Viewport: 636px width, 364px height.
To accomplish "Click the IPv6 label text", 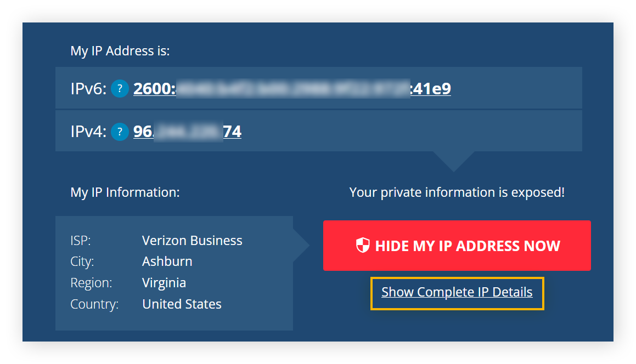I will (88, 89).
